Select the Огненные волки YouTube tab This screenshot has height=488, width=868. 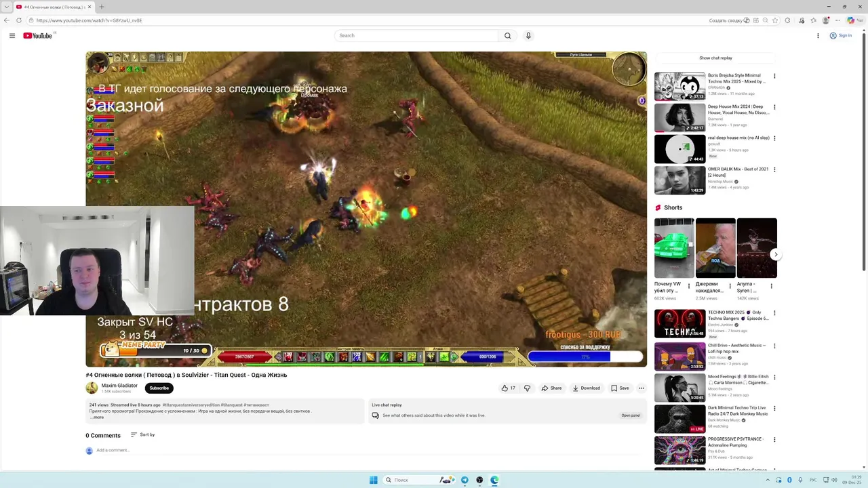(56, 7)
